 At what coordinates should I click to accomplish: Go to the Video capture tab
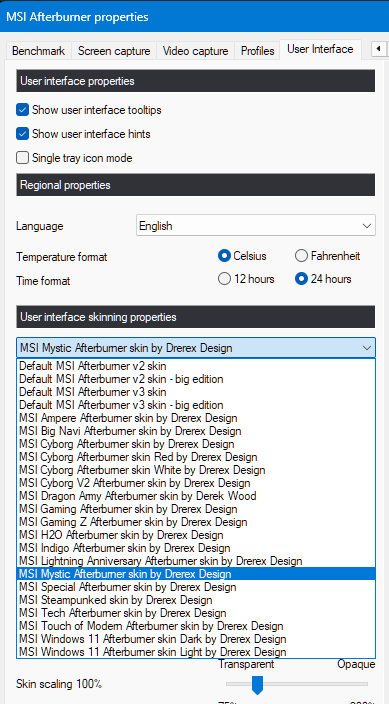[195, 51]
